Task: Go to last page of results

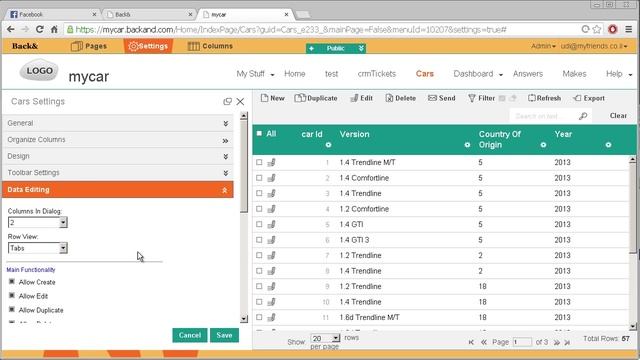Action: [x=567, y=342]
